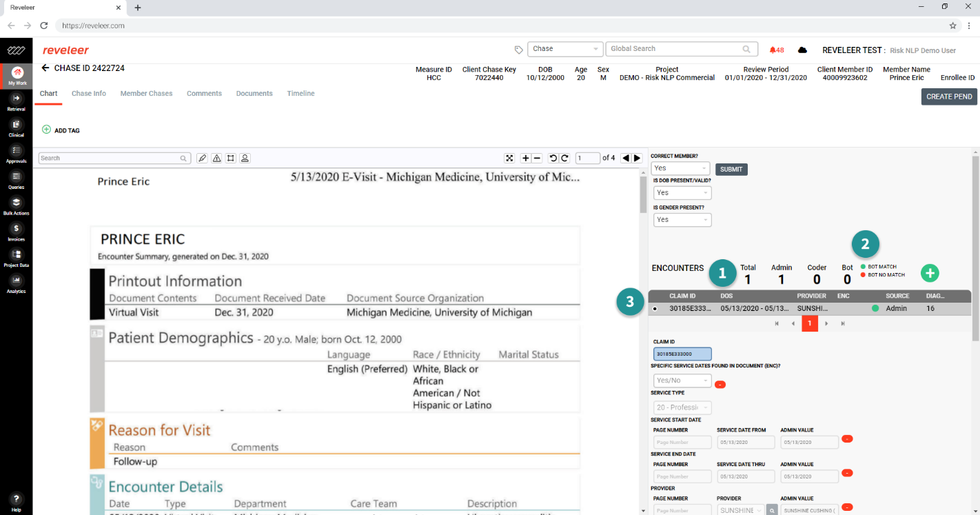Zoom in on the document
The width and height of the screenshot is (980, 515).
click(526, 158)
